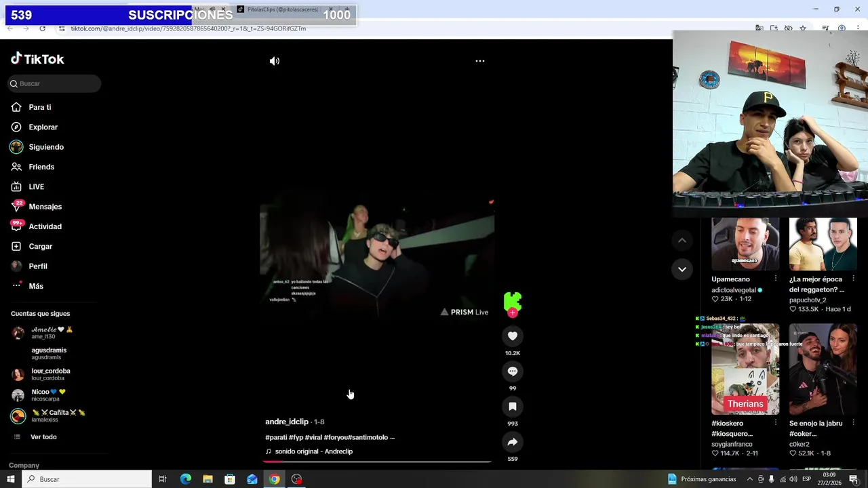Follow creator via avatar plus badge
868x488 pixels.
513,313
